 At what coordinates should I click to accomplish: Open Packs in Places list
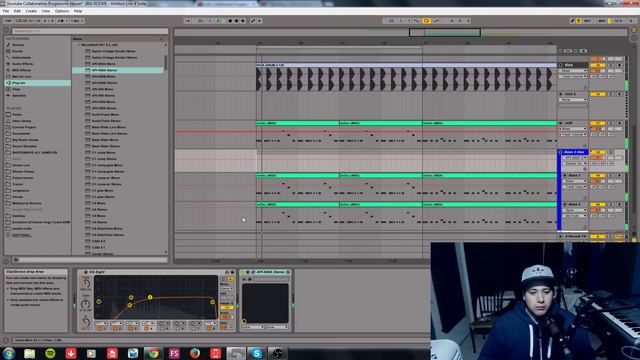(17, 114)
